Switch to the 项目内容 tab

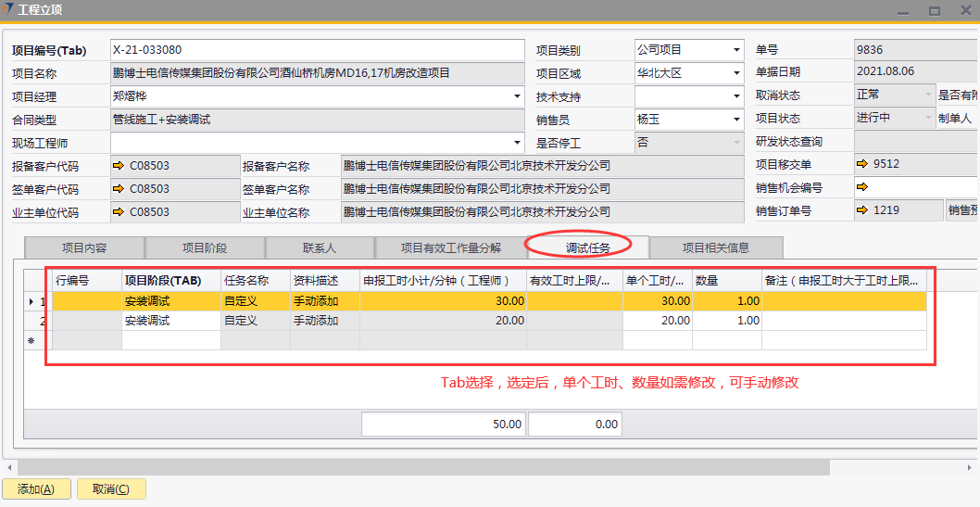click(x=84, y=247)
